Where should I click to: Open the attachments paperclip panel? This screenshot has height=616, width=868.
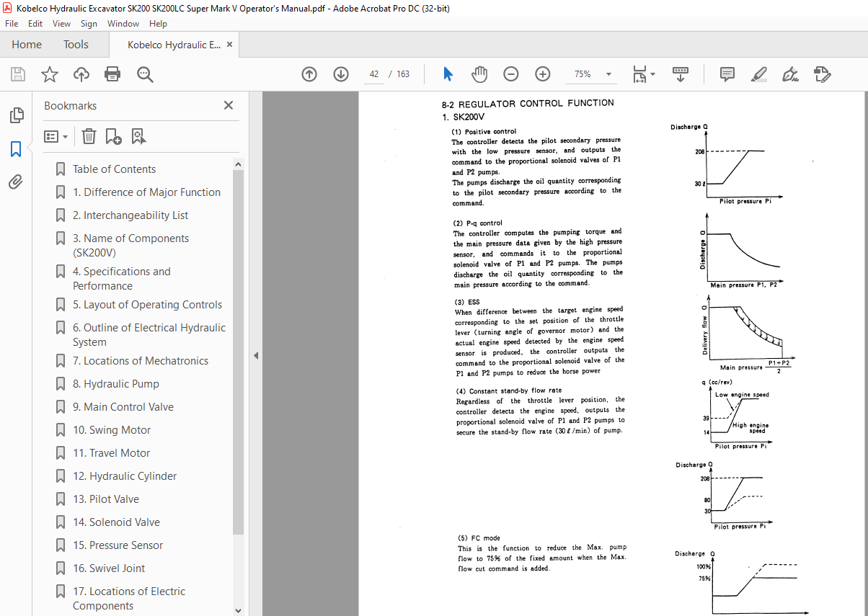(16, 182)
